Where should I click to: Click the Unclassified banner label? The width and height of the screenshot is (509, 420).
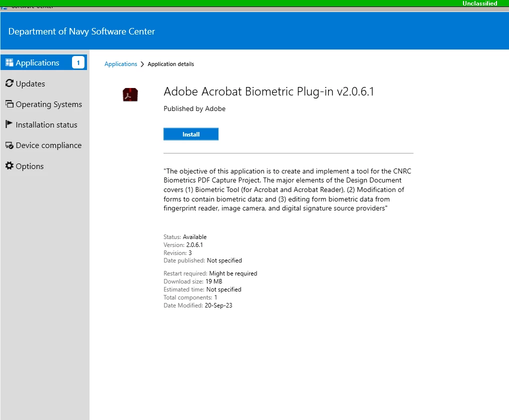point(480,3)
